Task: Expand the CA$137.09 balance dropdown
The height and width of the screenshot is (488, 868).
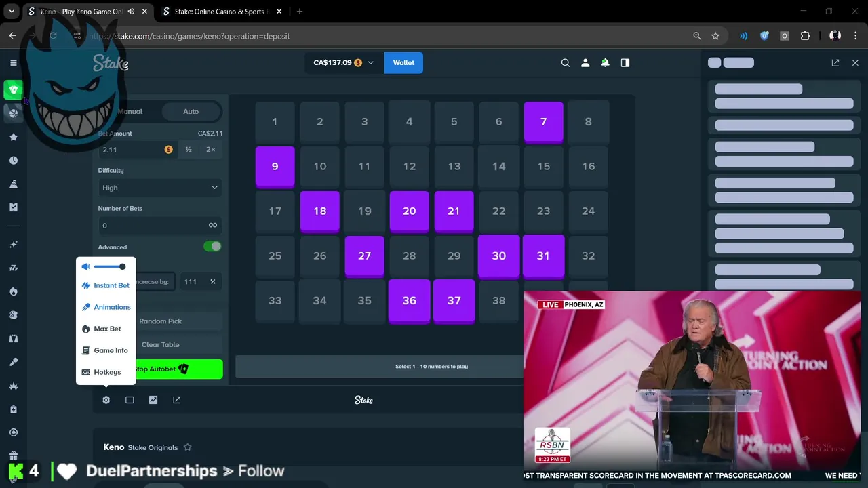Action: coord(343,62)
